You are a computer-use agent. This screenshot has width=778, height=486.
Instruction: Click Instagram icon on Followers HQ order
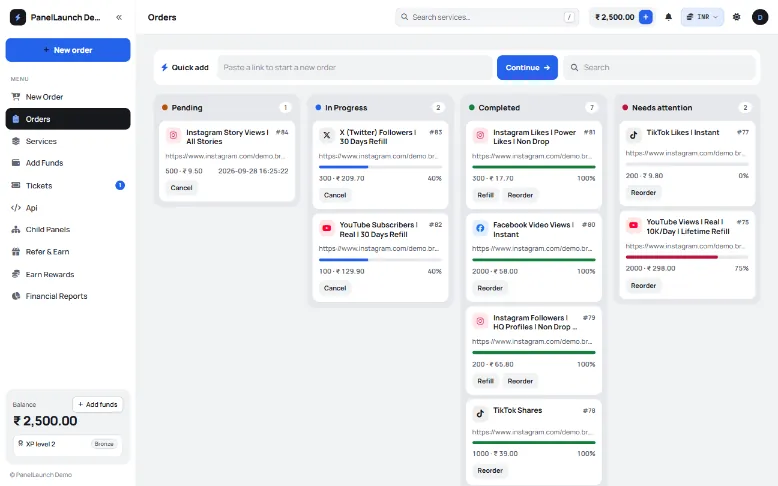[480, 321]
